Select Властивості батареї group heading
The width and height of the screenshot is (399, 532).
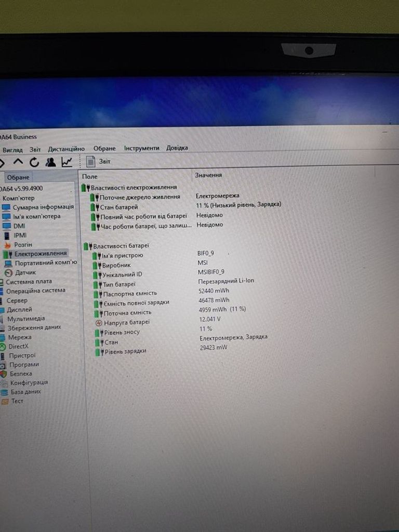tap(116, 246)
